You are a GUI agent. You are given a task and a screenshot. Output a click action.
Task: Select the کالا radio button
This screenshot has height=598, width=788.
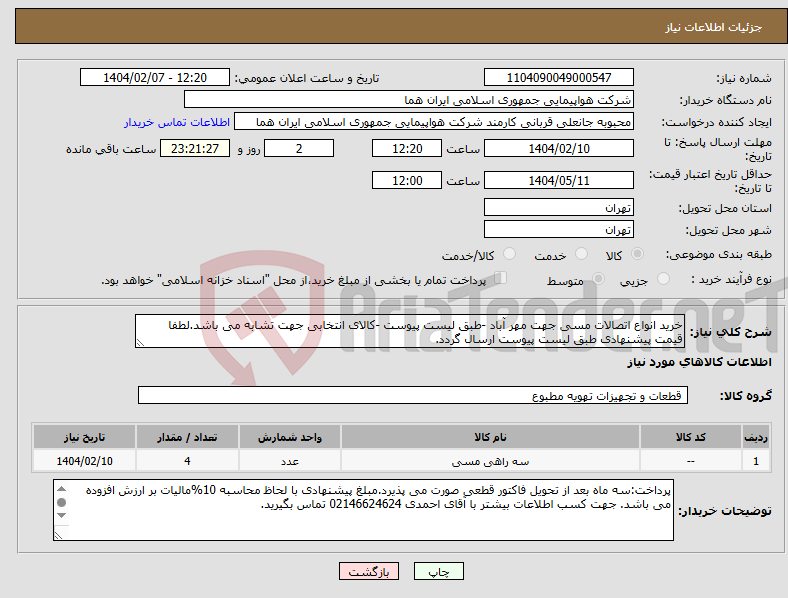click(x=637, y=254)
